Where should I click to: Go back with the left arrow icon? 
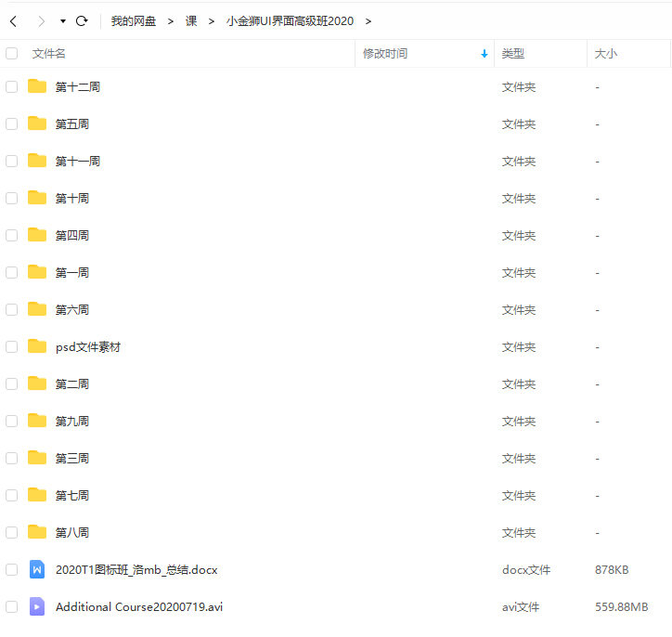[14, 21]
